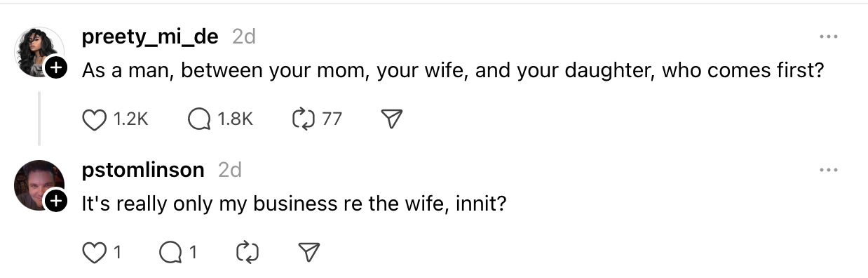Open the three-dot menu on preety_mi_de's post
Image resolution: width=868 pixels, height=278 pixels.
(x=828, y=37)
